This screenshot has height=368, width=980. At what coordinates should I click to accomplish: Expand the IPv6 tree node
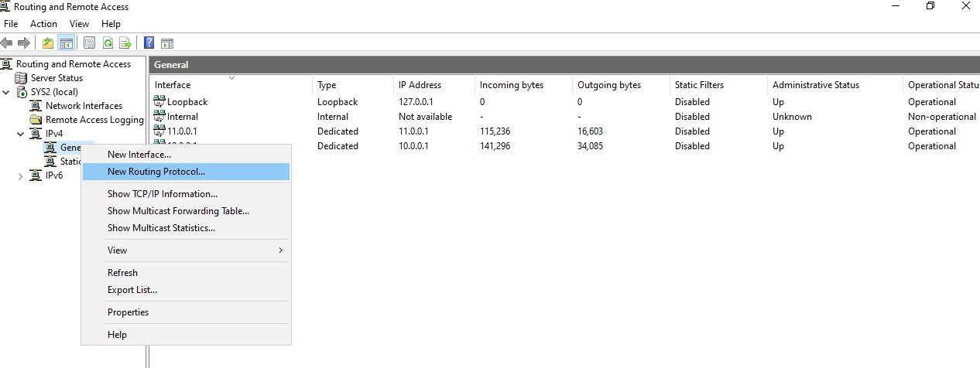[x=21, y=175]
